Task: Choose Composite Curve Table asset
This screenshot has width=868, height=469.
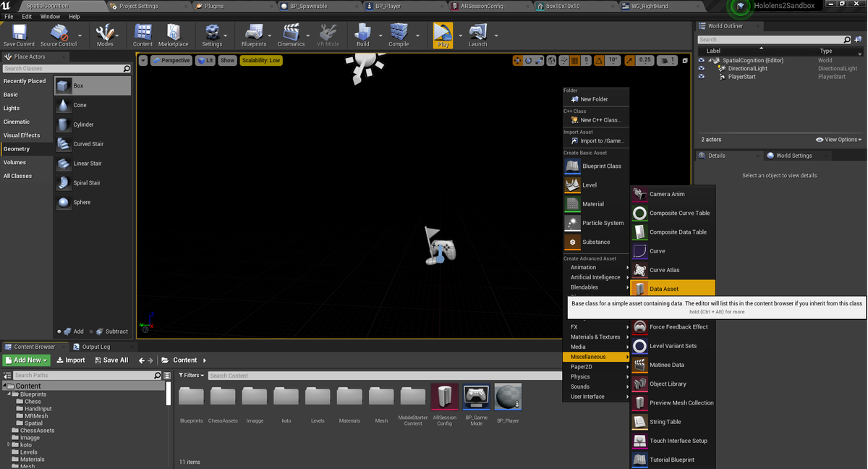Action: pos(673,214)
